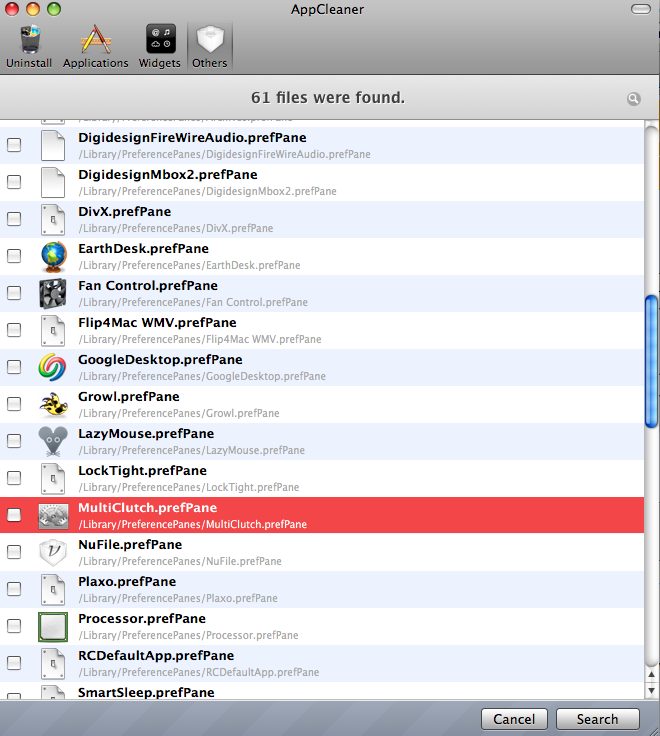Click the DigidesignFireWireAudio blank file icon
The image size is (660, 736).
[x=53, y=146]
